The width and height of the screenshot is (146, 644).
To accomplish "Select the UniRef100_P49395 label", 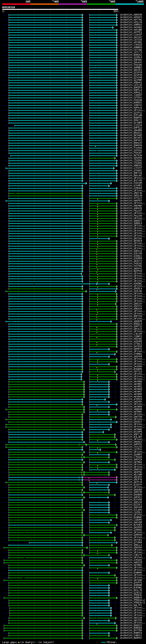I will click(x=131, y=183).
